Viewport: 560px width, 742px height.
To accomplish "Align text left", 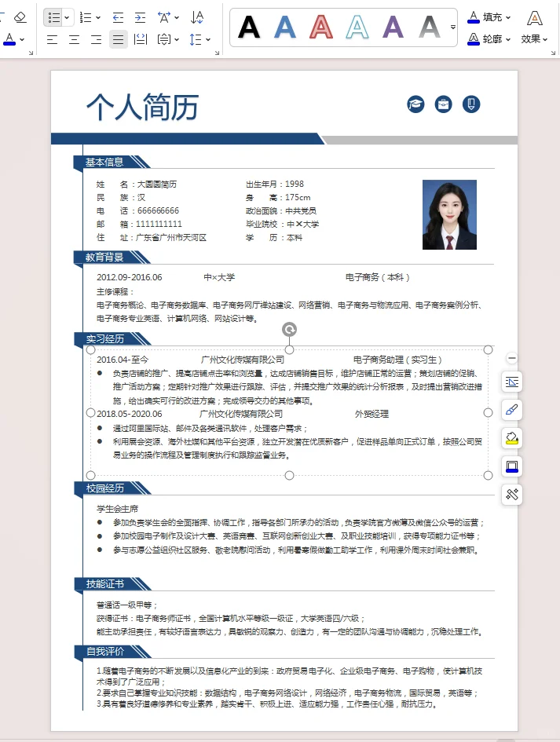I will (x=52, y=39).
